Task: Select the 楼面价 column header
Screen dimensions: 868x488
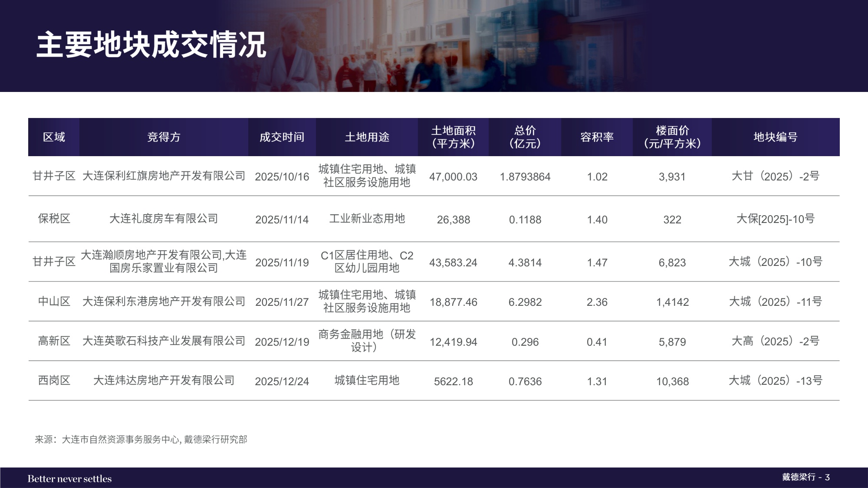Action: (x=672, y=138)
